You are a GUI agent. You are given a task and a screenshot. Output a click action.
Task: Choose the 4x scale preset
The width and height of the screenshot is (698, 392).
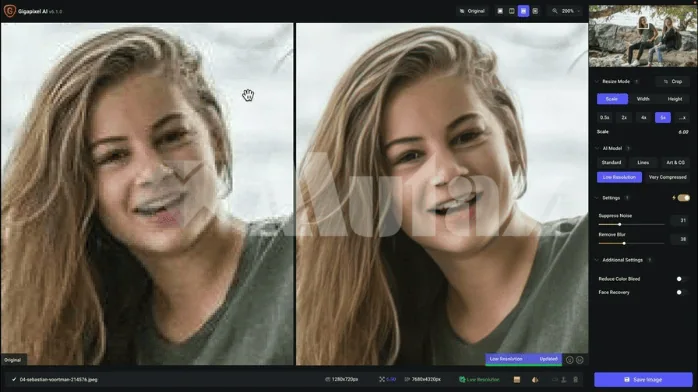click(643, 117)
